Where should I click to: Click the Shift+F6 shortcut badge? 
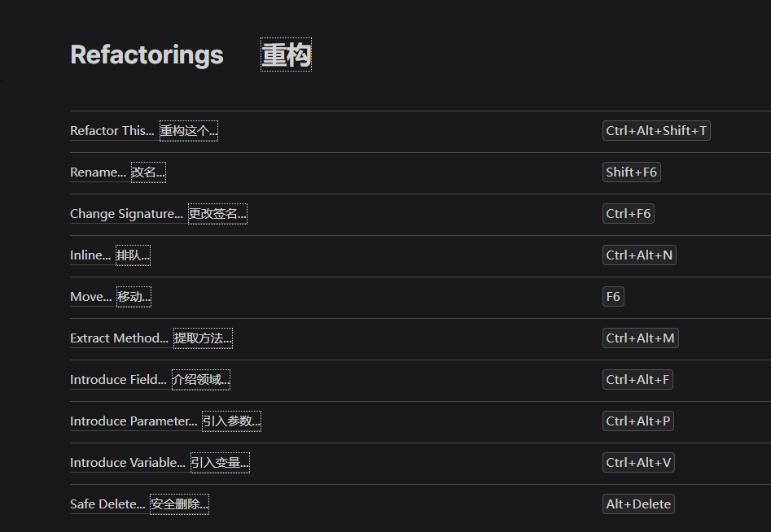click(x=631, y=172)
